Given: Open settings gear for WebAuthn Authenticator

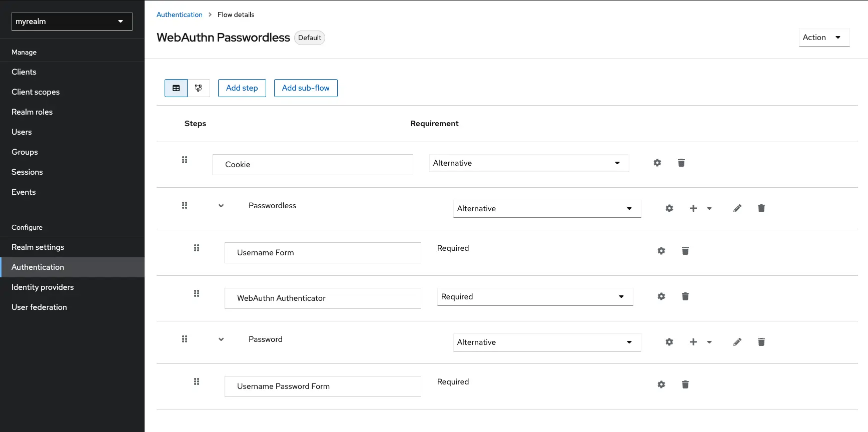Looking at the screenshot, I should click(661, 296).
